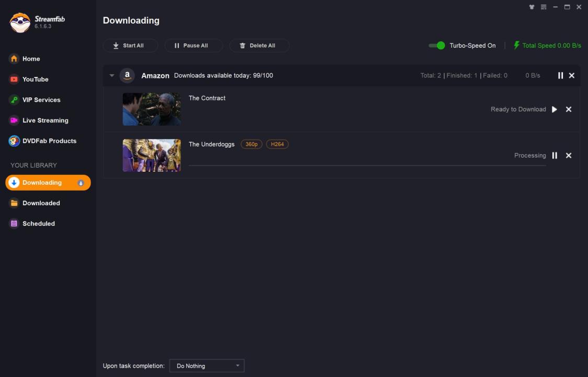Close the StreamFab window
The width and height of the screenshot is (588, 377).
[579, 7]
